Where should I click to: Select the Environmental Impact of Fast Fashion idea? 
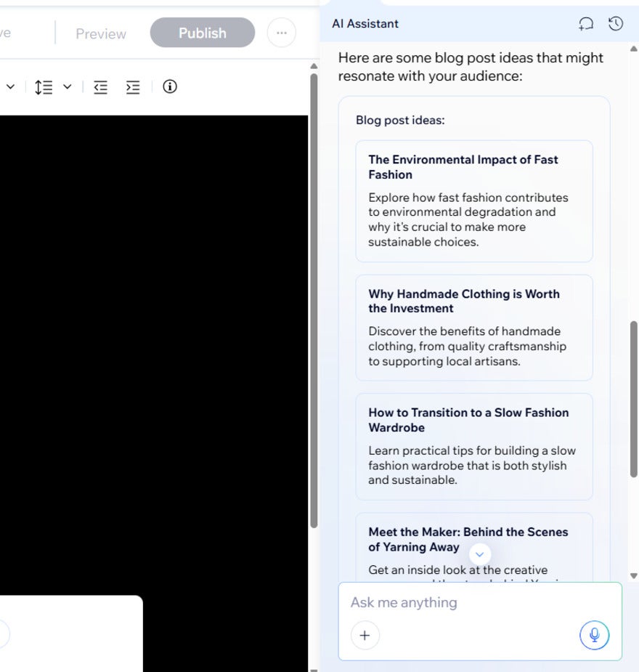pyautogui.click(x=473, y=201)
